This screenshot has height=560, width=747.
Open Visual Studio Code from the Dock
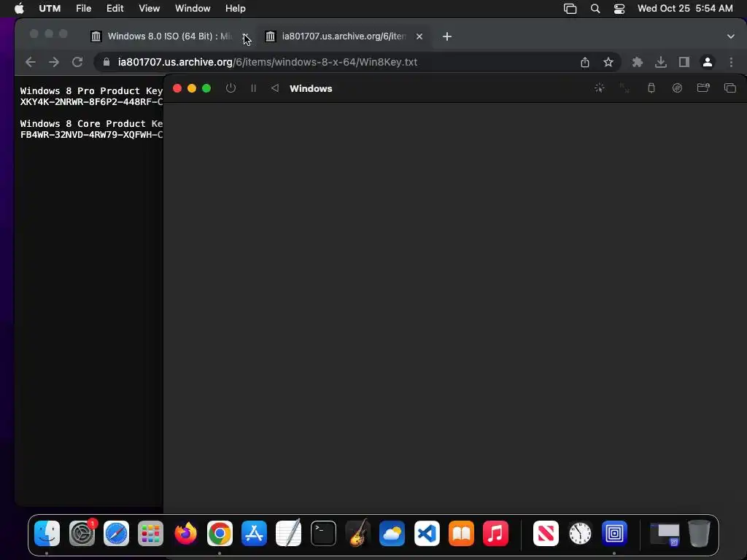(427, 533)
